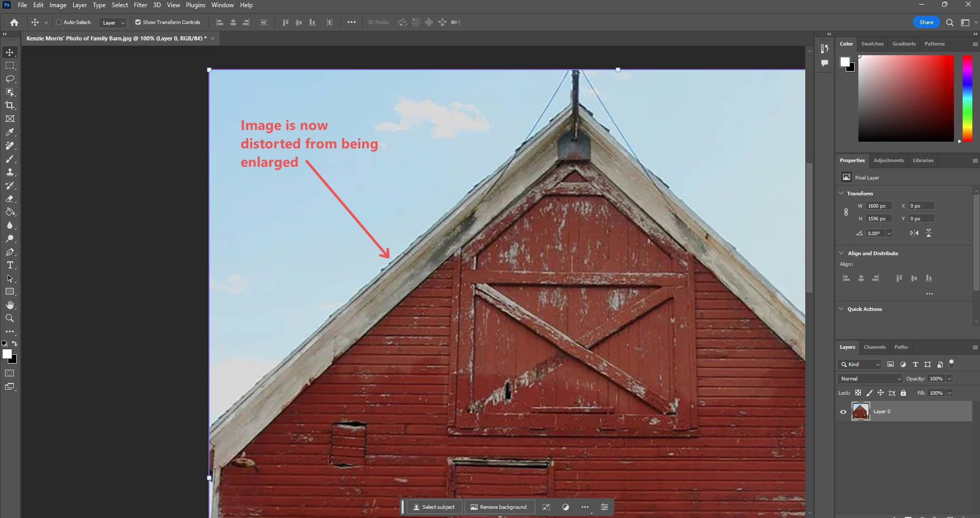Enable Auto-Select option

59,22
